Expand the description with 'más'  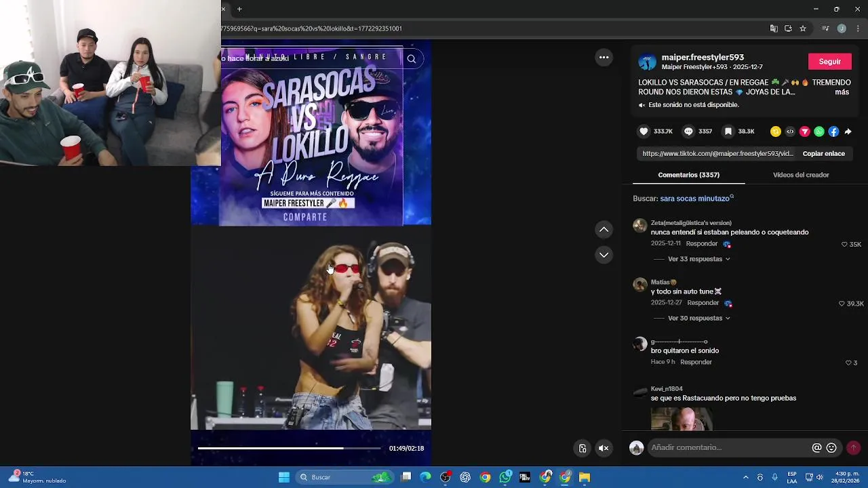[842, 92]
